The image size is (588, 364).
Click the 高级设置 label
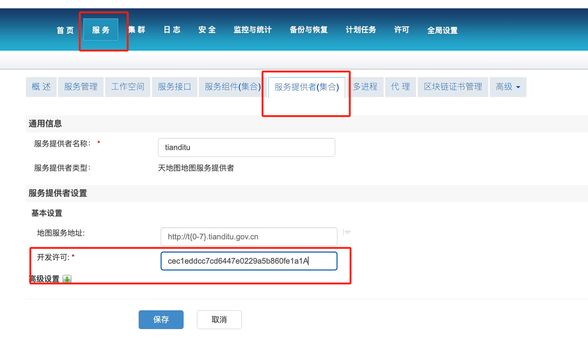pos(44,279)
